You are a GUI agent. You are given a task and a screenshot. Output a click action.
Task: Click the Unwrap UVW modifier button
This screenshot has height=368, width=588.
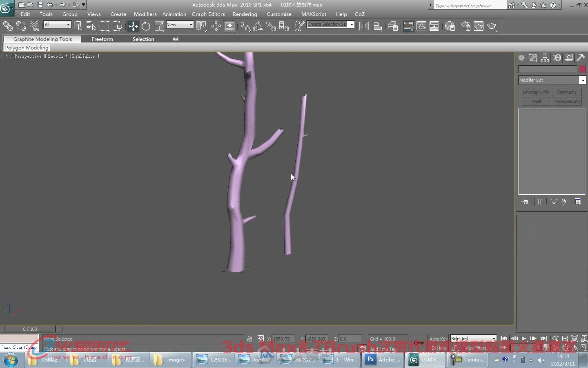[536, 92]
